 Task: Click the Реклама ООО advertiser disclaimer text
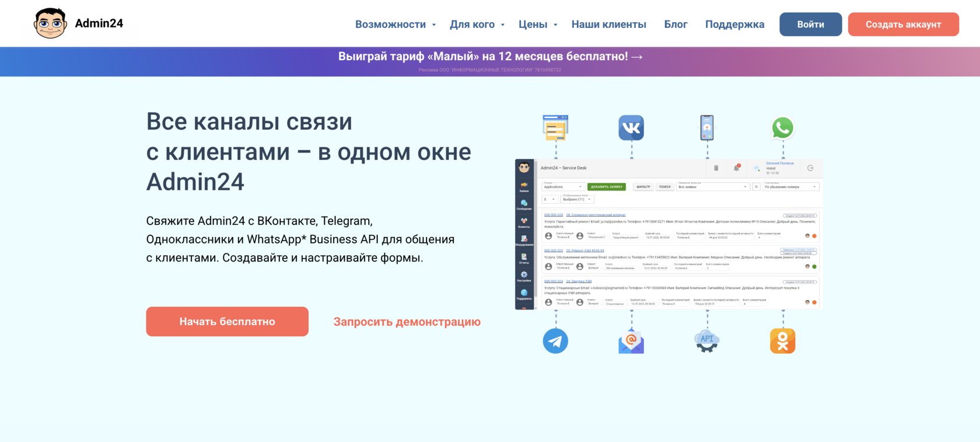pos(490,70)
